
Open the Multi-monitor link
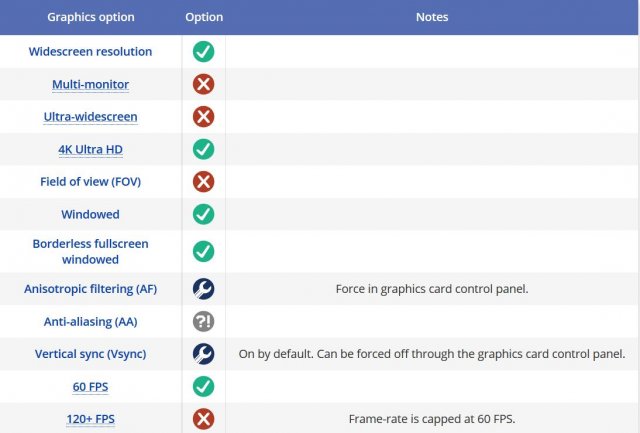90,85
